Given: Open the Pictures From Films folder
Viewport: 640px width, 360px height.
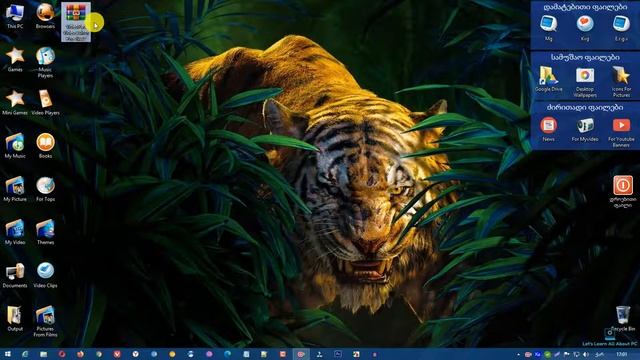Looking at the screenshot, I should pos(45,322).
